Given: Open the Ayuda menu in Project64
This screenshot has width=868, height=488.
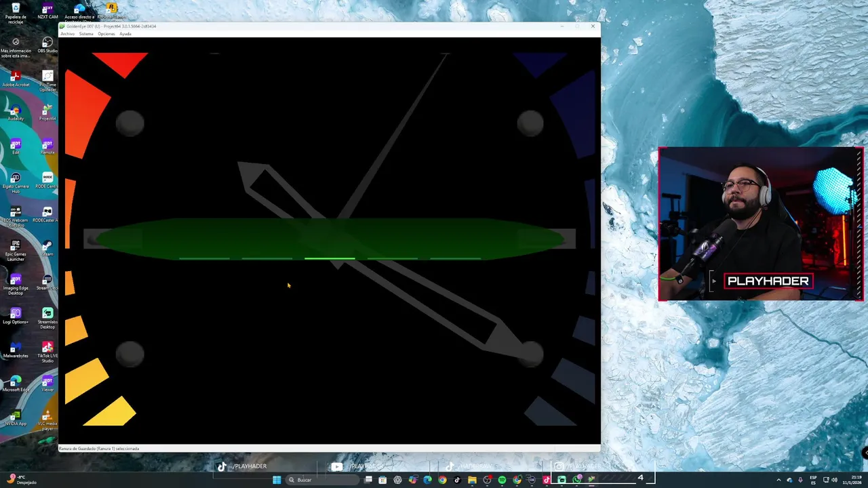Looking at the screenshot, I should (125, 34).
